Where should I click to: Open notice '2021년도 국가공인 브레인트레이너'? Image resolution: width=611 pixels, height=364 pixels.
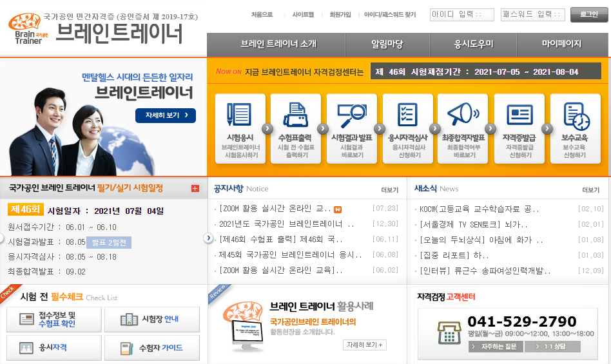pyautogui.click(x=286, y=224)
